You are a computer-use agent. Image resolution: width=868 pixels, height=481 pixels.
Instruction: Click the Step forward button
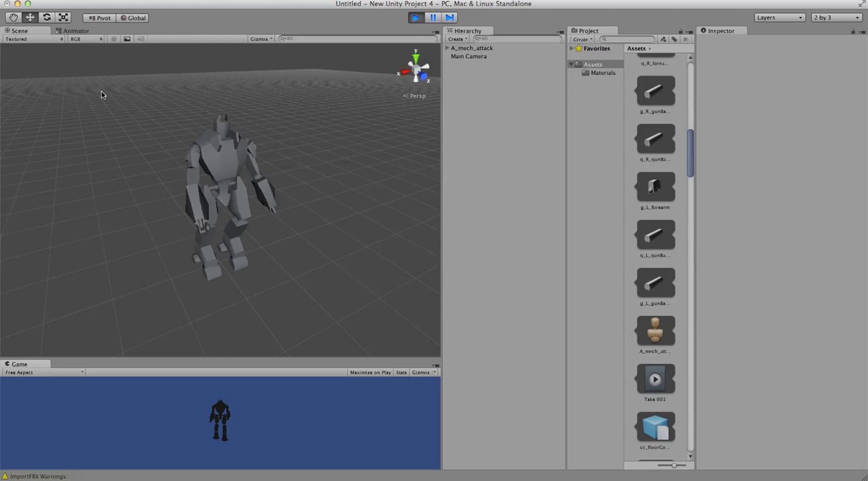[x=450, y=18]
